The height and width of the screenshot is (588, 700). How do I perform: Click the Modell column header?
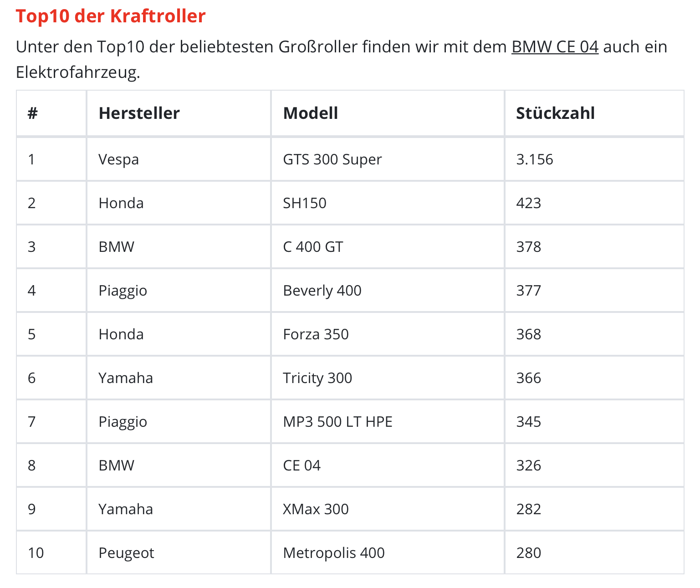pos(310,113)
